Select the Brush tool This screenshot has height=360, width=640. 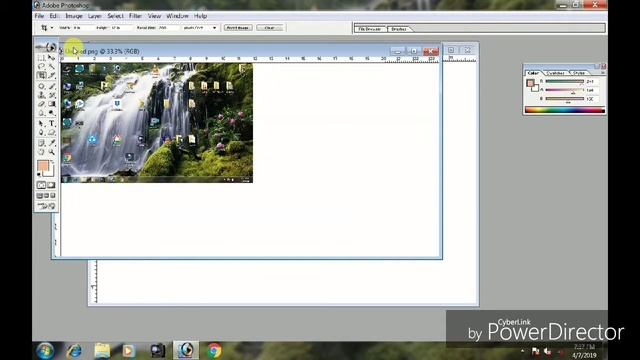51,86
